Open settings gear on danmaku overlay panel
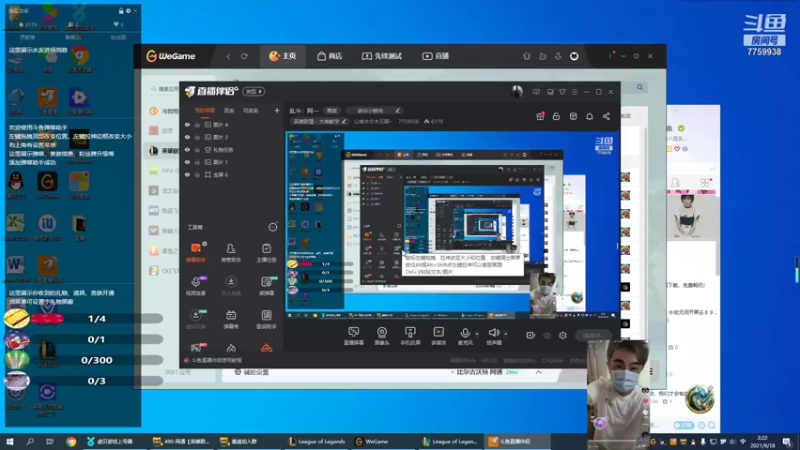This screenshot has height=450, width=800. [x=128, y=11]
